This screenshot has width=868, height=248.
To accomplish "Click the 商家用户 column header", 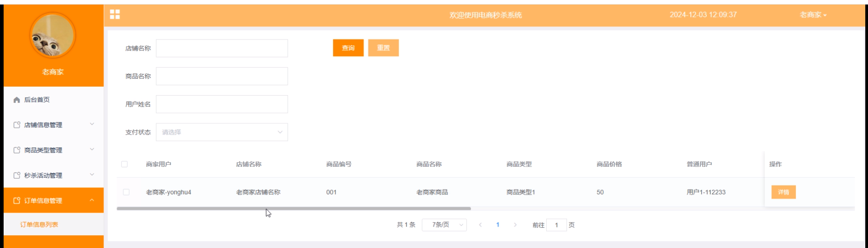I will click(x=158, y=164).
